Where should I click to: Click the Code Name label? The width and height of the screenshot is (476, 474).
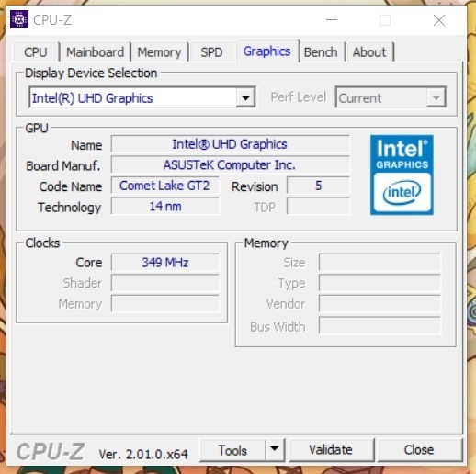[x=71, y=186]
